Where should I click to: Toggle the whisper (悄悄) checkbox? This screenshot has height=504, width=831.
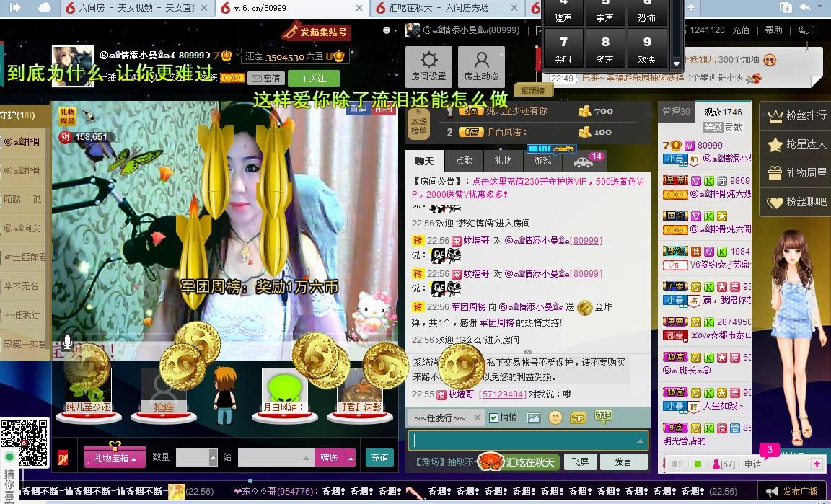(x=494, y=417)
